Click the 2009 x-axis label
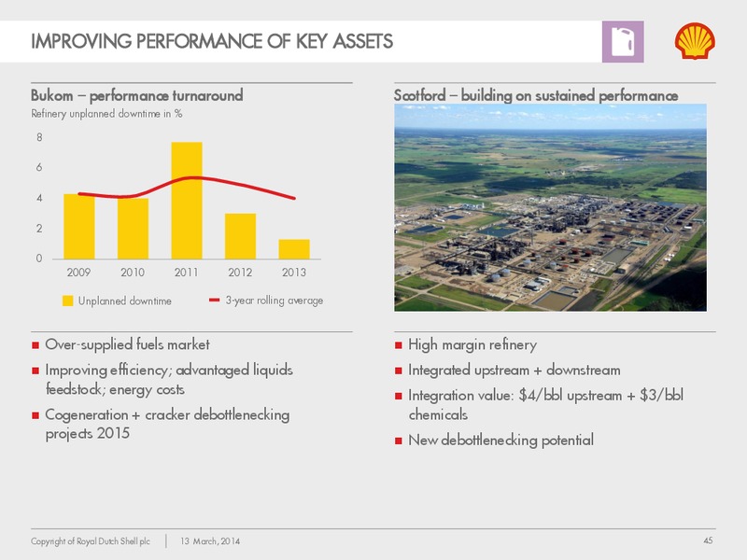The height and width of the screenshot is (560, 747). click(x=78, y=273)
